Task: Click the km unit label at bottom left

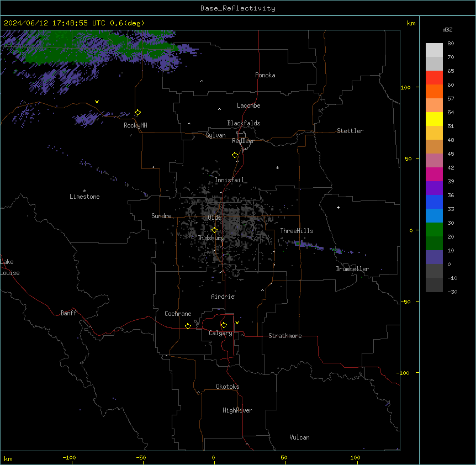Action: pos(8,458)
